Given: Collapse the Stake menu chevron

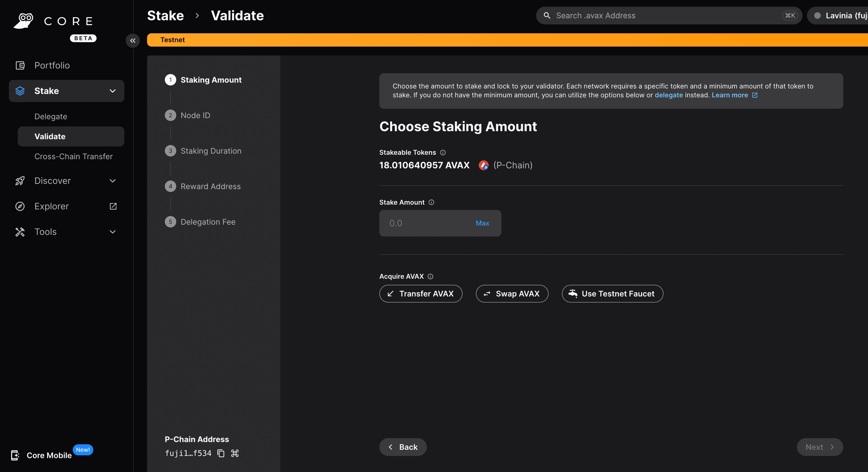Looking at the screenshot, I should tap(113, 91).
